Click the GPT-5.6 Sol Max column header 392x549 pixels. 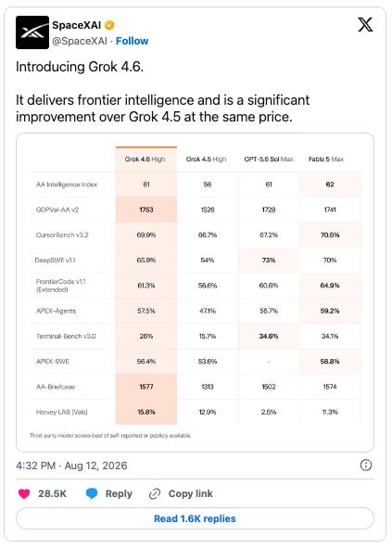point(269,160)
